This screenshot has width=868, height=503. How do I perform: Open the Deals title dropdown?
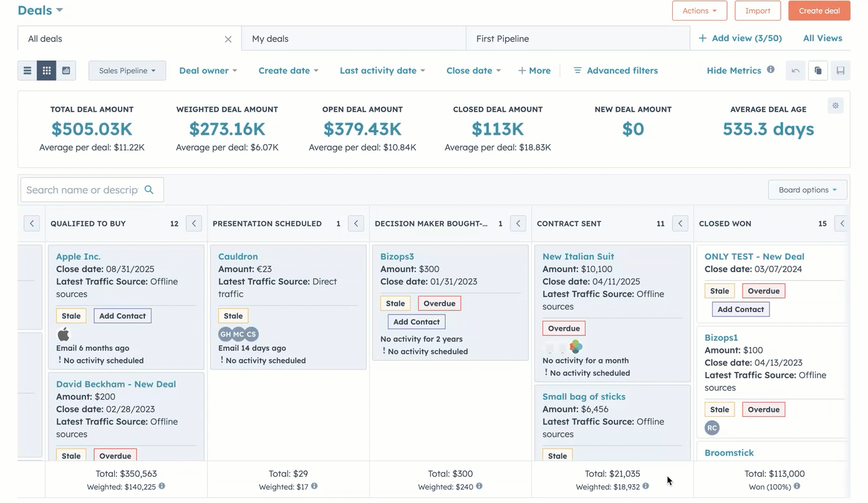41,10
